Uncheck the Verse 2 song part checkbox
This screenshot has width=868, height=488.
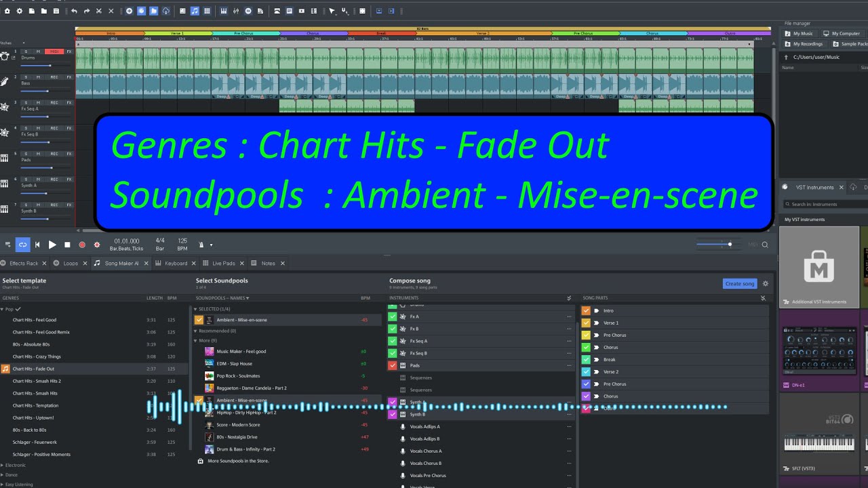pos(587,371)
